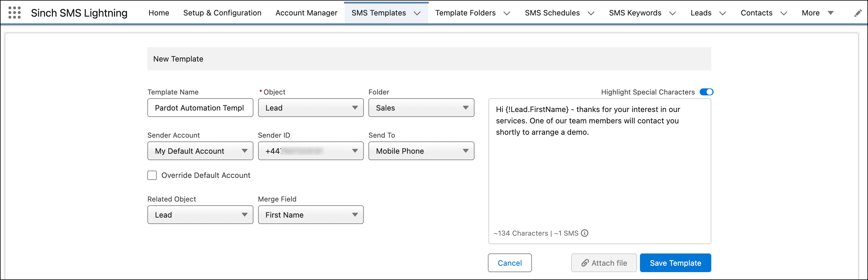868x280 pixels.
Task: Open the Contacts tab
Action: click(x=756, y=13)
